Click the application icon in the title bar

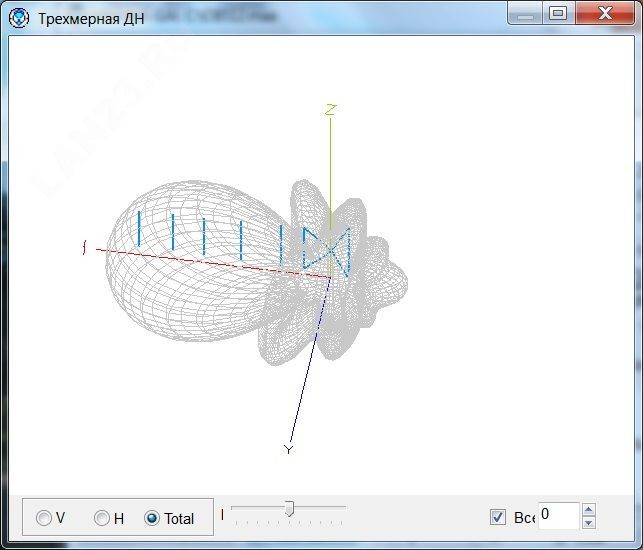click(19, 18)
